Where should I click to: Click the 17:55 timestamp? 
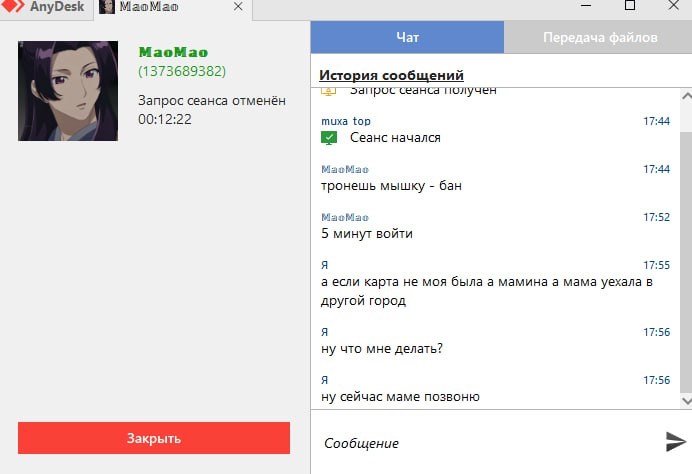coord(656,265)
